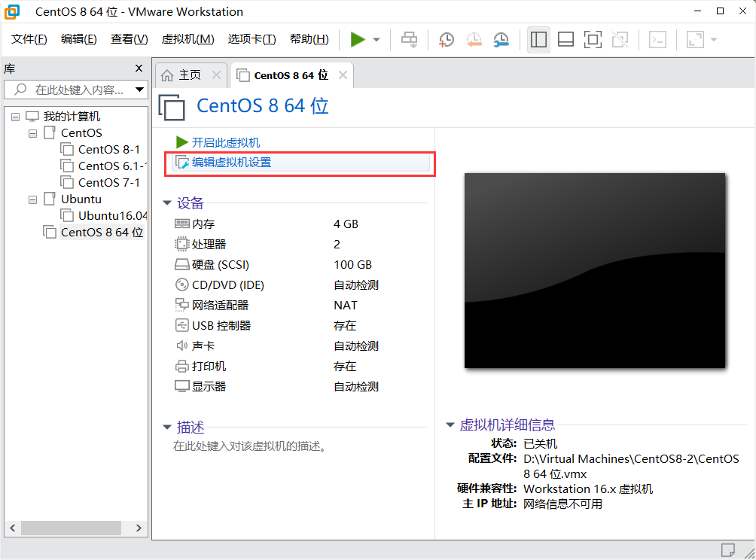Screen dimensions: 756x560
Task: Click the CentOS folder icon in tree
Action: [50, 132]
